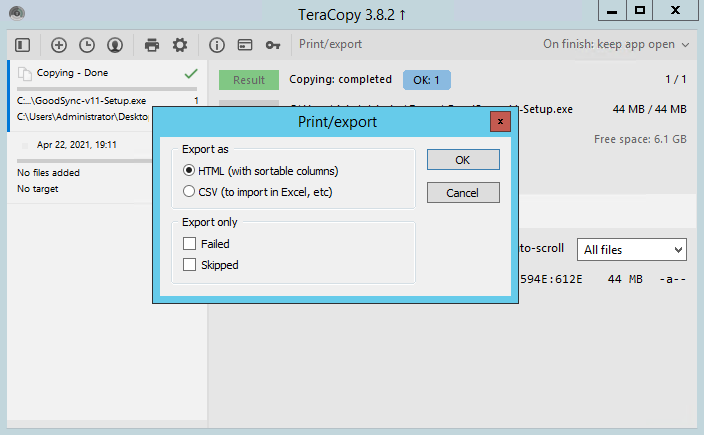Open the history clock icon
The image size is (704, 435).
click(x=87, y=45)
